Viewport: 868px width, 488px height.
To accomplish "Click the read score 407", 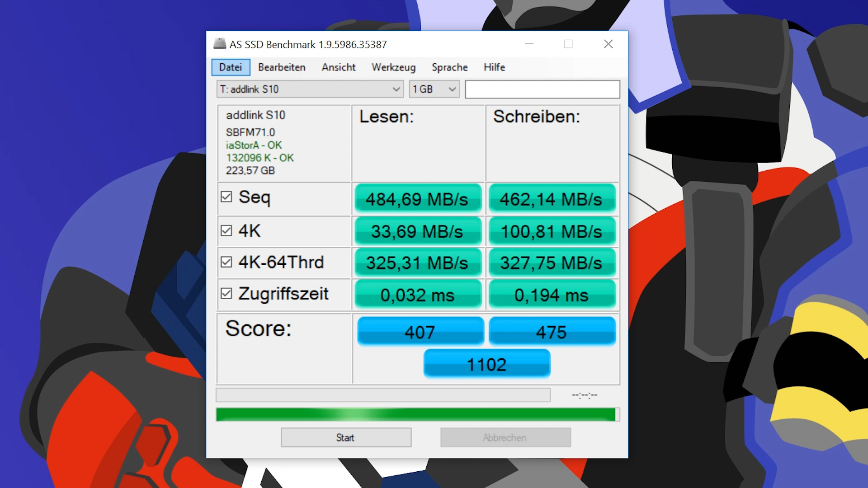I will (420, 332).
